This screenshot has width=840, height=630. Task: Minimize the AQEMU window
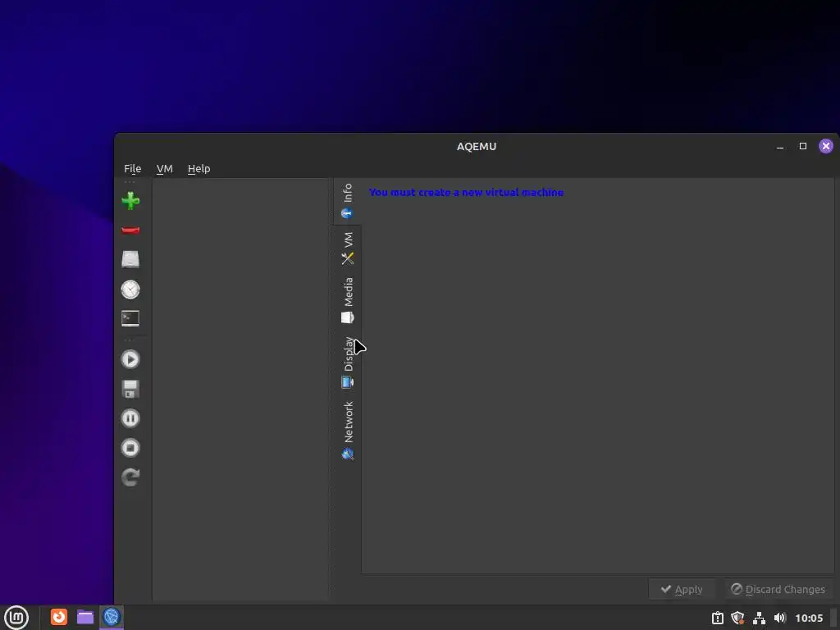780,146
